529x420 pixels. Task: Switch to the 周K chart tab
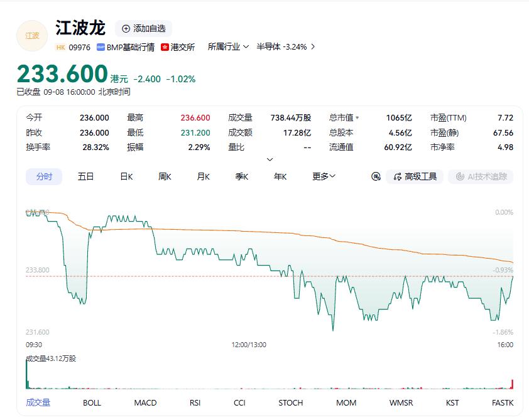[x=165, y=176]
